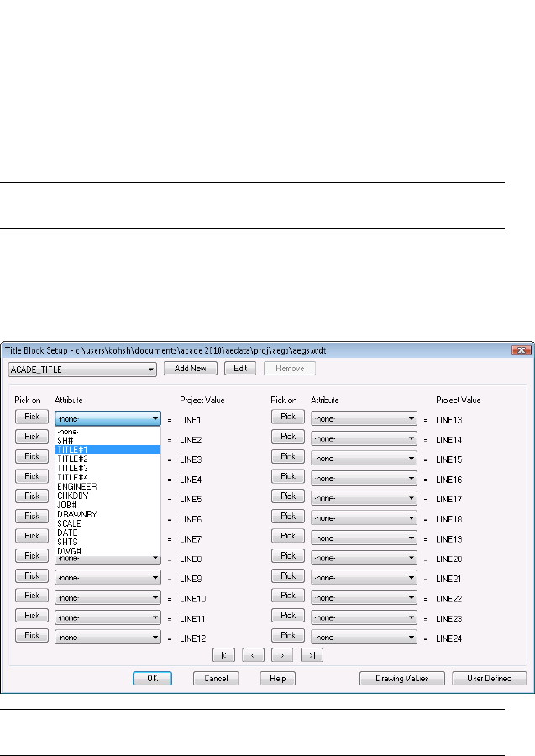
Task: Choose TITLE#3 from the attribute list
Action: click(108, 468)
